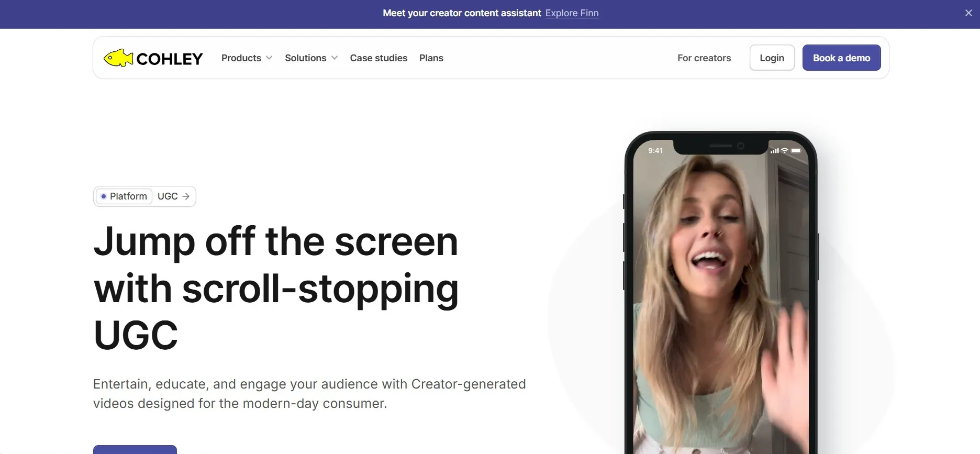
Task: Click the COHLEY wordmark text
Action: click(x=170, y=59)
